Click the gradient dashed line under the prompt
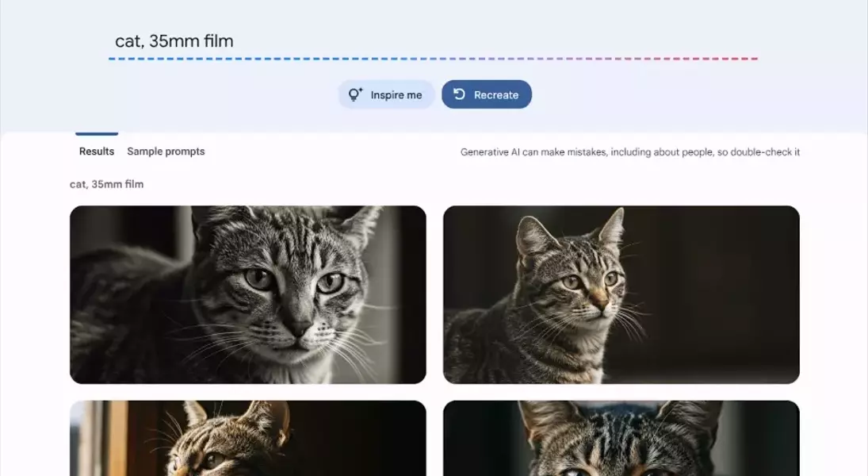 pyautogui.click(x=433, y=59)
